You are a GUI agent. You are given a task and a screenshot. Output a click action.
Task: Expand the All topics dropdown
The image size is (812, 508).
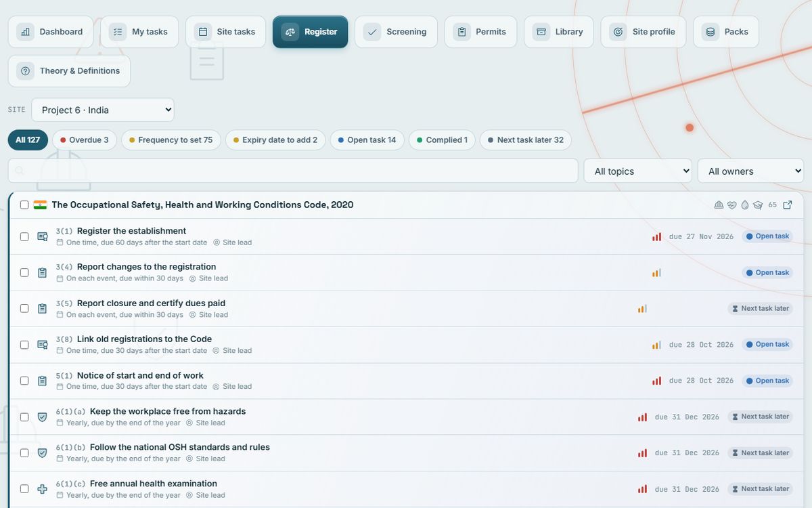638,171
